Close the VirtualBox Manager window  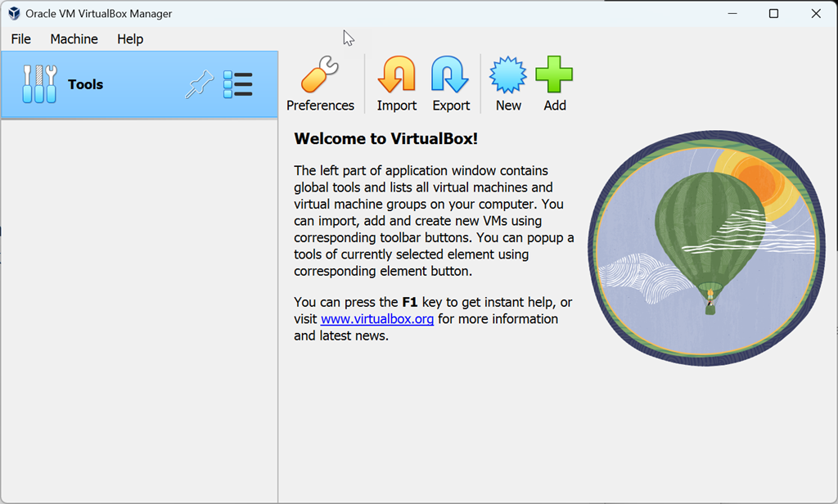tap(816, 14)
